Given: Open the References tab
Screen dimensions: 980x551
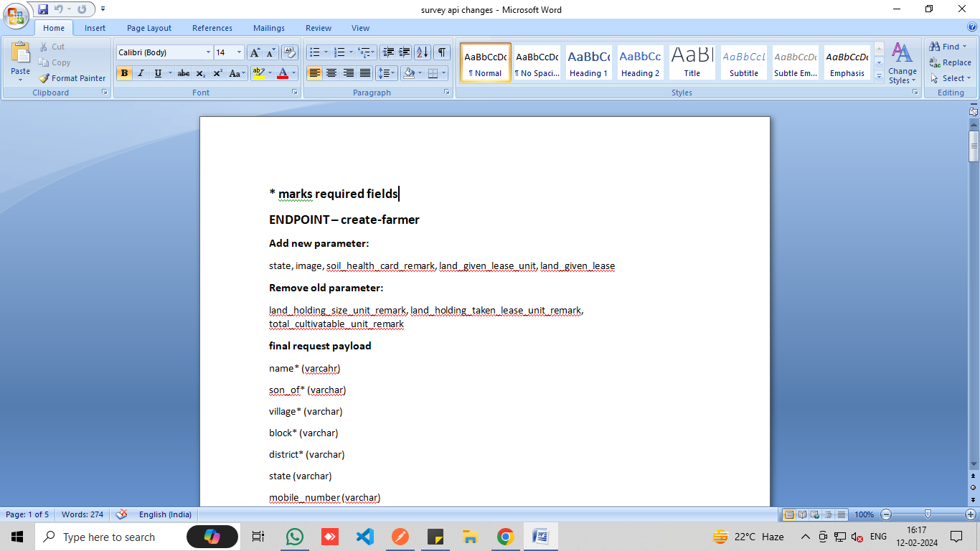Looking at the screenshot, I should tap(212, 28).
